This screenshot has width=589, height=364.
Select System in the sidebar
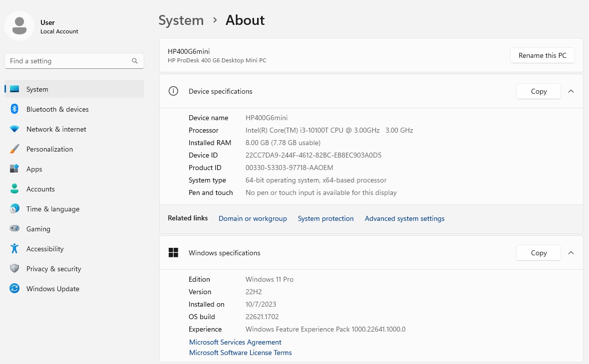click(74, 89)
